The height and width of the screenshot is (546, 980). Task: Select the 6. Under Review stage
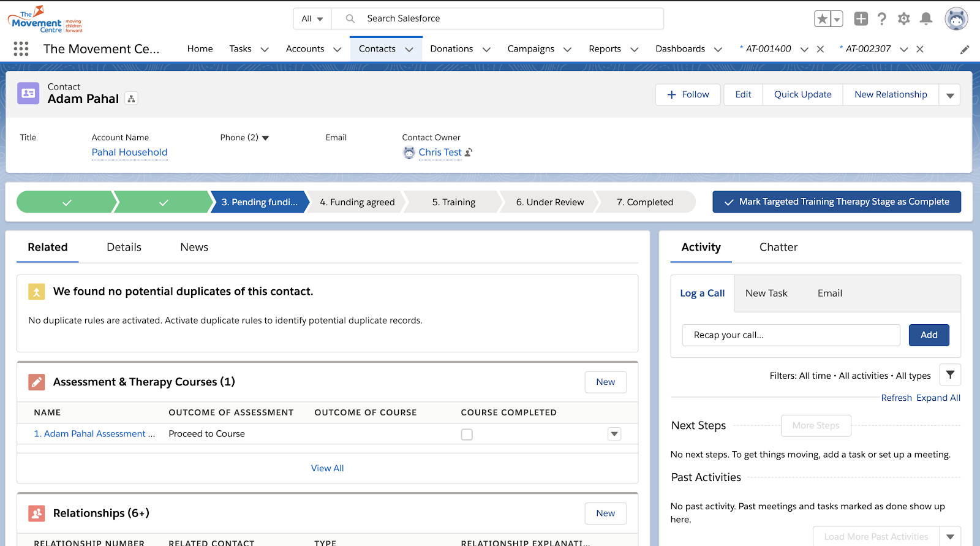(x=550, y=202)
